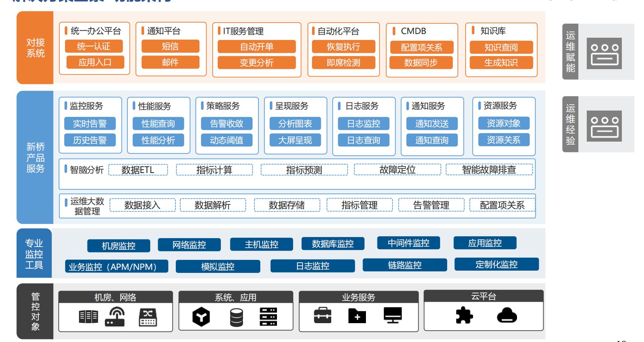The width and height of the screenshot is (644, 342).
Task: Select the 故障定位 dashed box
Action: point(398,169)
